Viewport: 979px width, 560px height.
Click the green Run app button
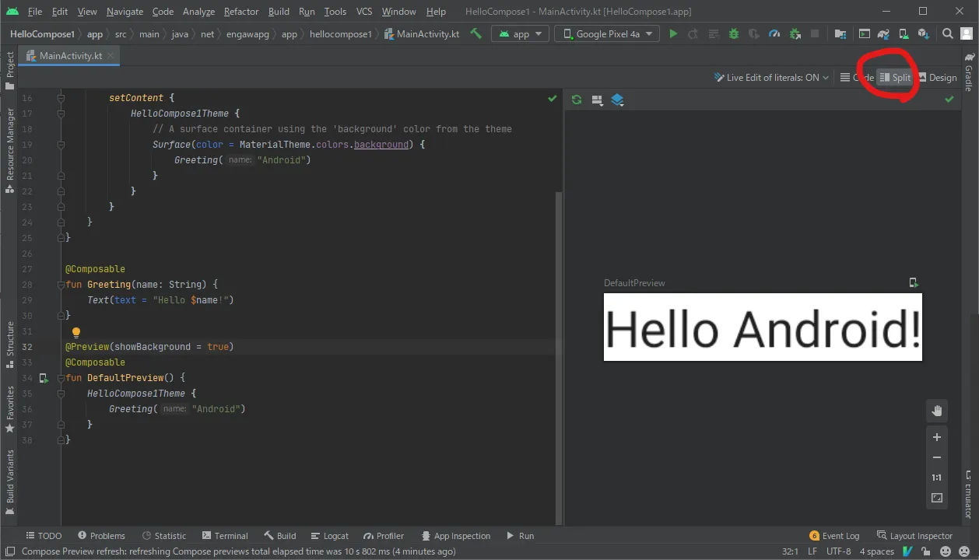coord(673,34)
